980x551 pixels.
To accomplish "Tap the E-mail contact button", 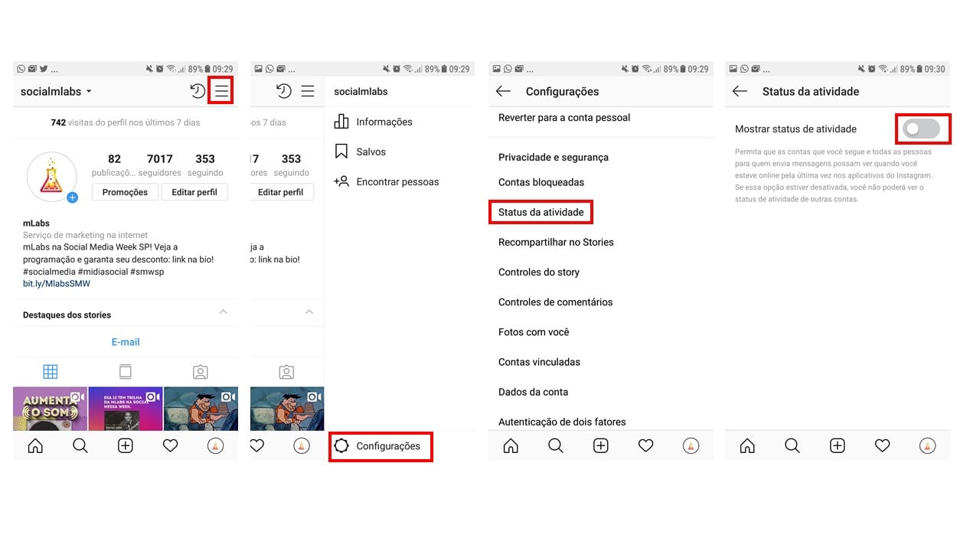I will (126, 342).
